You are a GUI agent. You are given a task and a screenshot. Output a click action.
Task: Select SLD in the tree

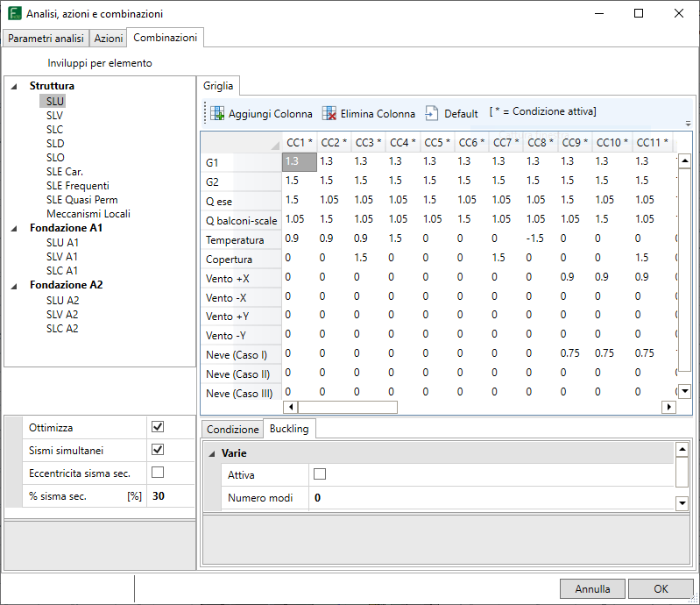(x=55, y=144)
